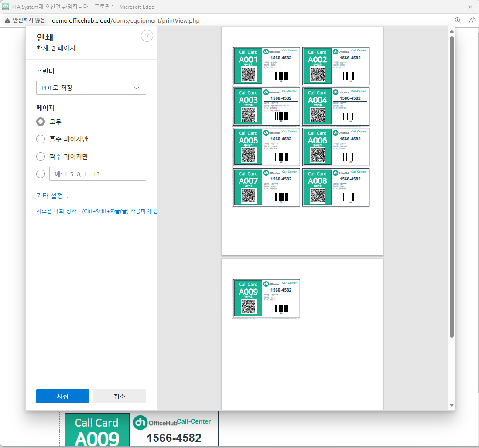The image size is (479, 448).
Task: Click the A002 card barcode in preview
Action: pos(350,76)
